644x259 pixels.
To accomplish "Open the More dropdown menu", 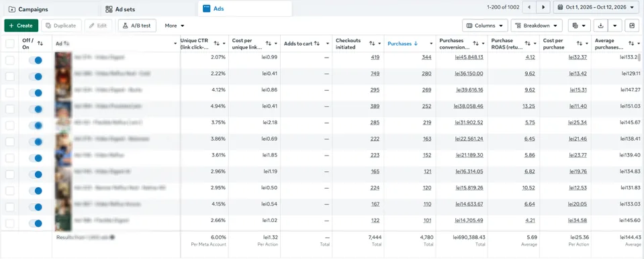I will tap(175, 25).
